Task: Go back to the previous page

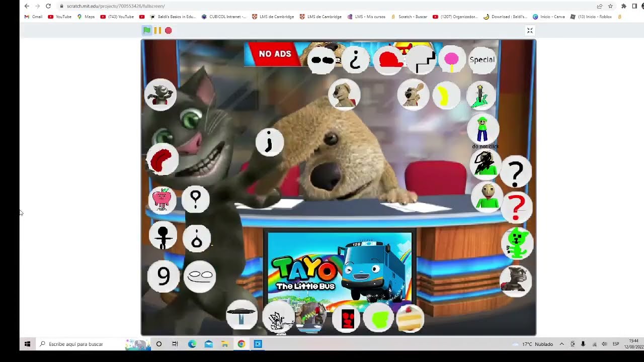Action: click(x=27, y=6)
